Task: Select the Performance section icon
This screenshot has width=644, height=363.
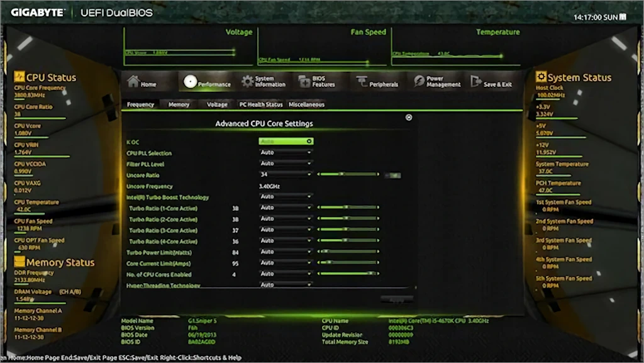Action: click(190, 82)
